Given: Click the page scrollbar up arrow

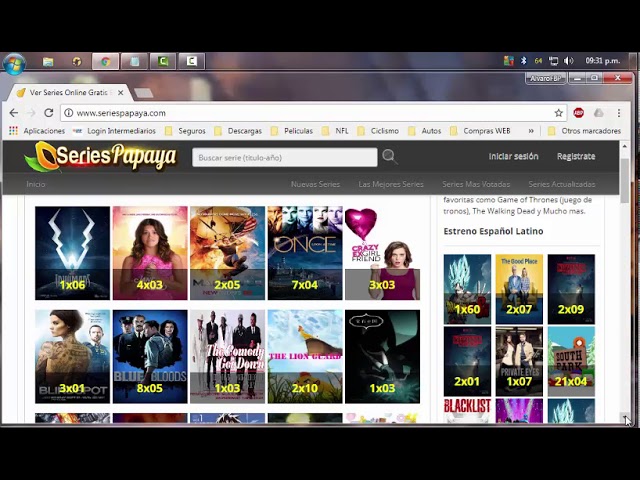Looking at the screenshot, I should pyautogui.click(x=625, y=146).
